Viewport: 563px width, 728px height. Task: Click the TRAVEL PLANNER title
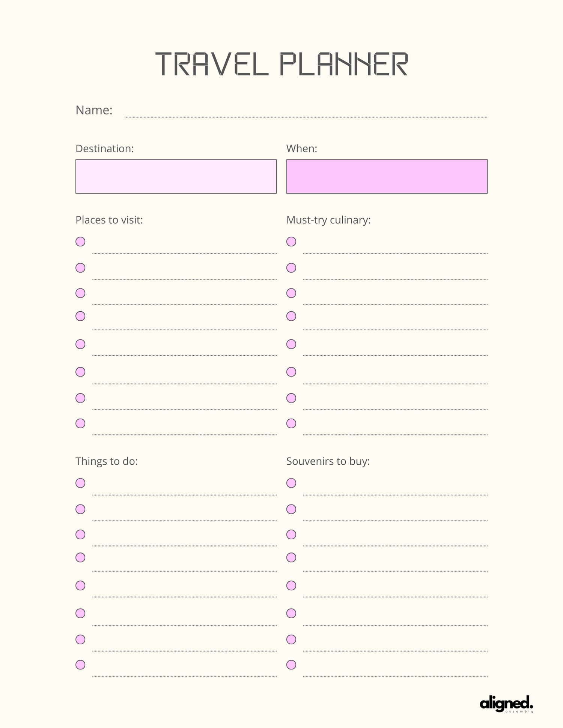(x=281, y=64)
